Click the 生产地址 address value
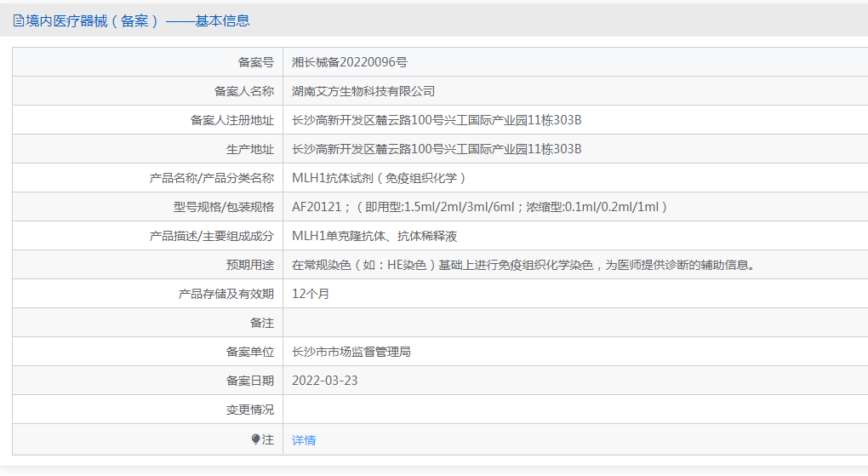 (x=437, y=149)
